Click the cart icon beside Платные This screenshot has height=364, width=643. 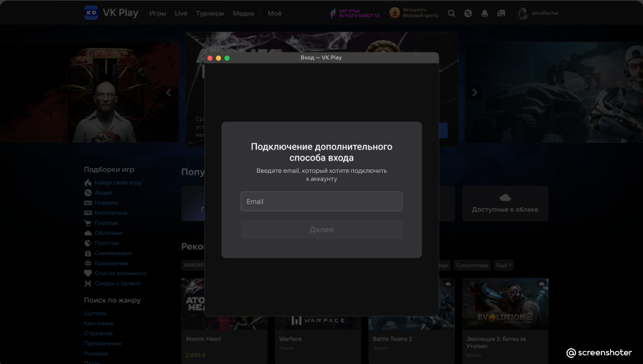coord(87,223)
